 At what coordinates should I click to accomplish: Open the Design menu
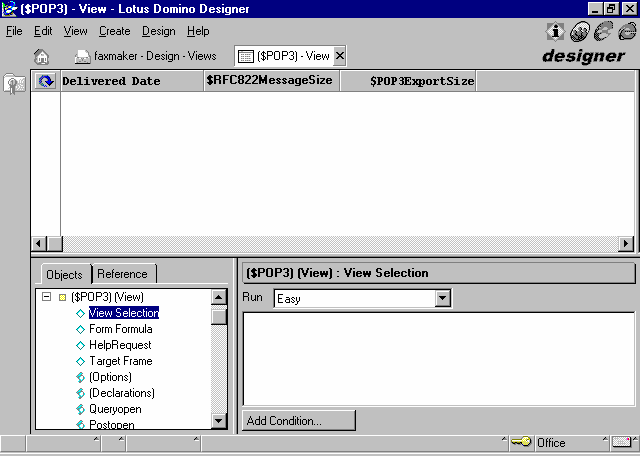[158, 31]
